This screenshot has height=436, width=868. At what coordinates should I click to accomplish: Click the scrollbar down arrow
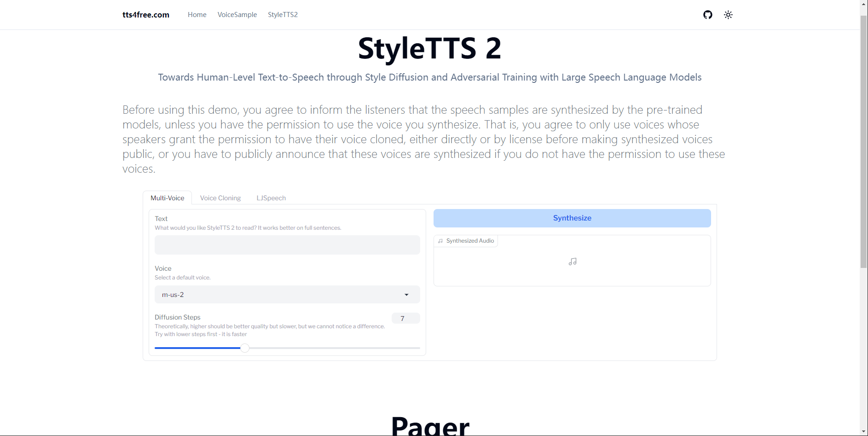[x=863, y=432]
